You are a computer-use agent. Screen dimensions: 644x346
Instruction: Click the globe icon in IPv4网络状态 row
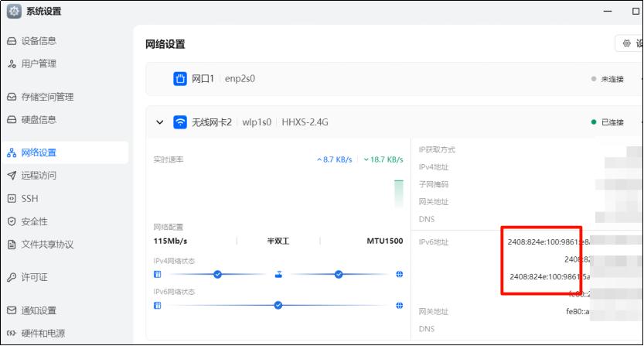(399, 275)
